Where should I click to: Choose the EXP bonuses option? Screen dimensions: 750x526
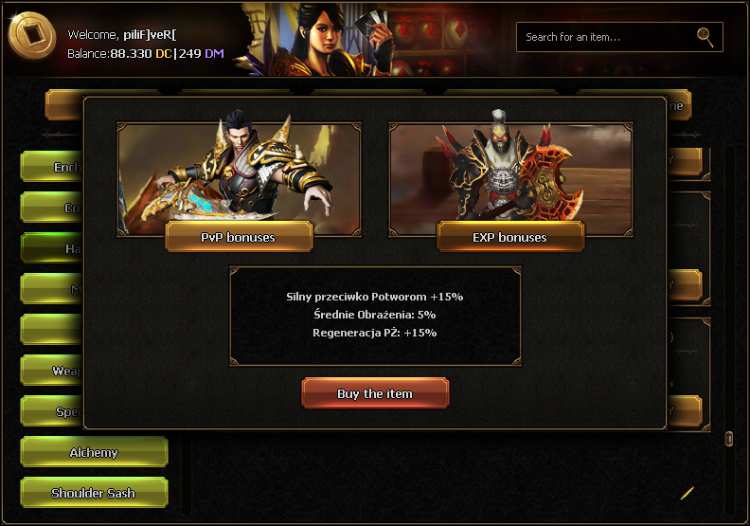tap(510, 237)
